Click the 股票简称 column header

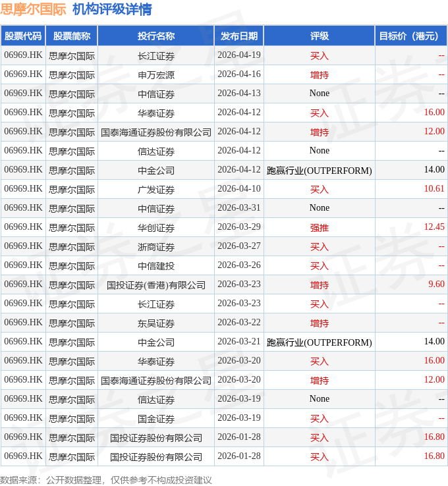coord(72,36)
